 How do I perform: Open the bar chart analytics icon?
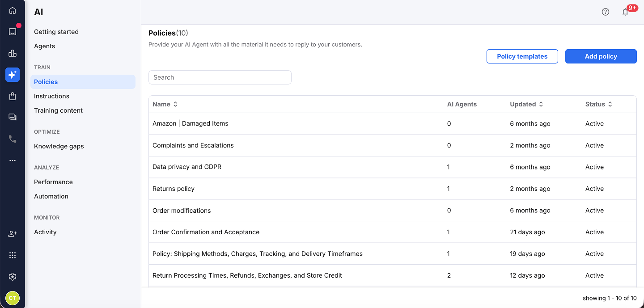(x=13, y=53)
